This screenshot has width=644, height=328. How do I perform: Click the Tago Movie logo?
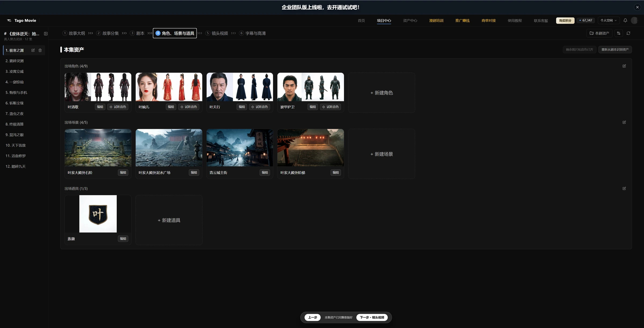click(x=21, y=20)
